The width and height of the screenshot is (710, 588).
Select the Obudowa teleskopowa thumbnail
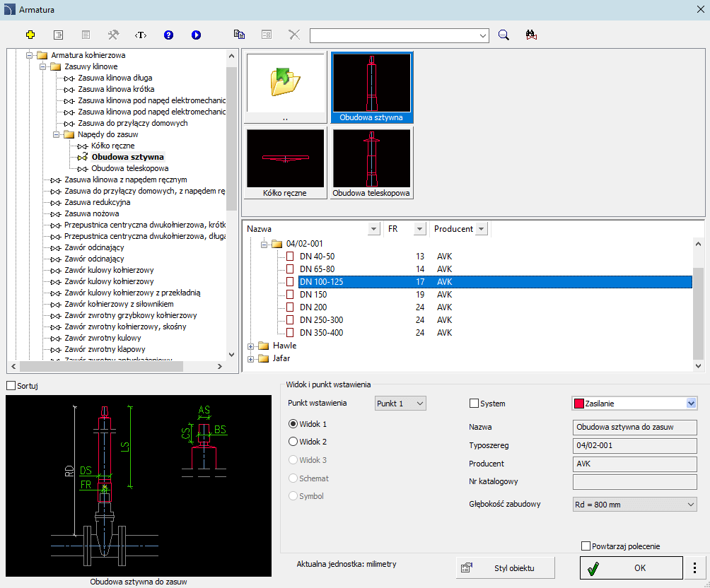[x=371, y=163]
